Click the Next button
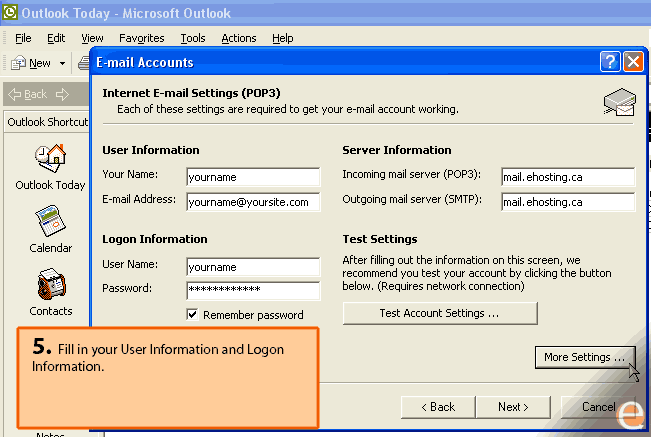This screenshot has height=437, width=651. click(515, 407)
